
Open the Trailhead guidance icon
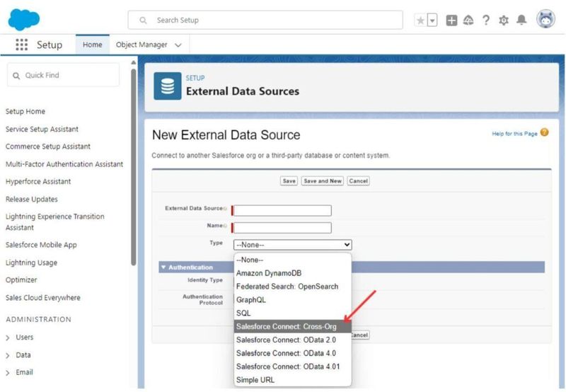click(x=468, y=21)
